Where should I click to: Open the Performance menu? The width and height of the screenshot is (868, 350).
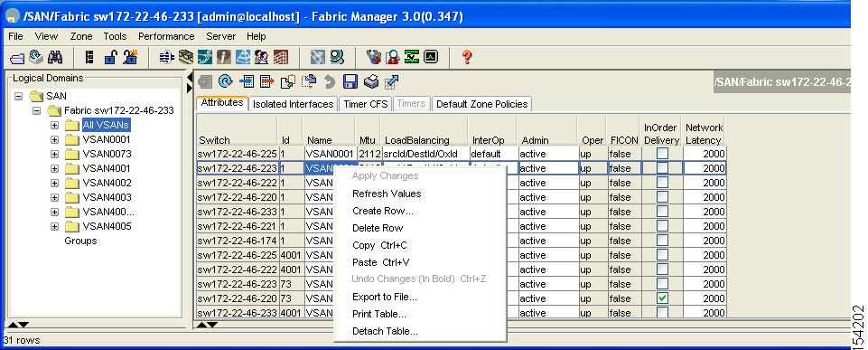pyautogui.click(x=166, y=36)
